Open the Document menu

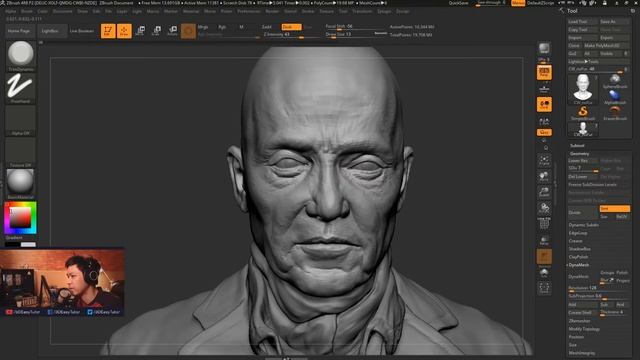pos(62,11)
